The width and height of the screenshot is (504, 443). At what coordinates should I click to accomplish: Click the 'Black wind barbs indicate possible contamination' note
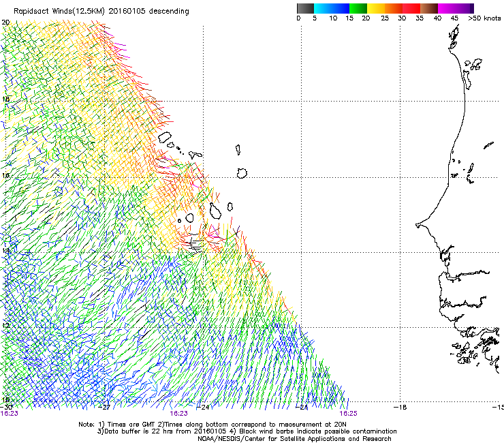click(318, 431)
